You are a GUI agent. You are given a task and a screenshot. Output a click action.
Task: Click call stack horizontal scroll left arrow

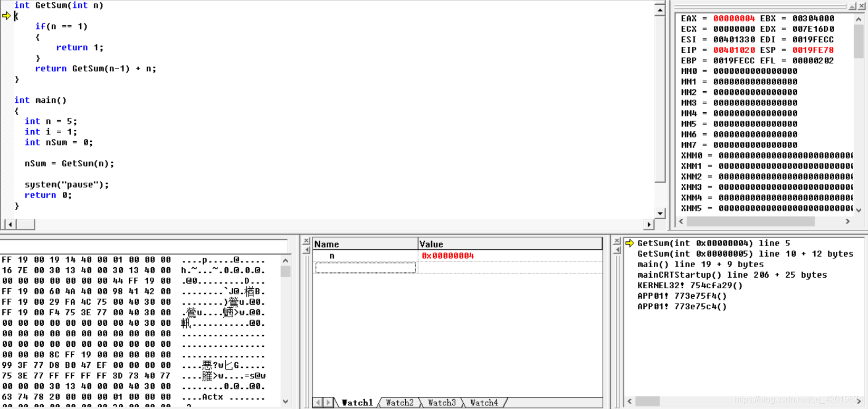click(x=629, y=402)
